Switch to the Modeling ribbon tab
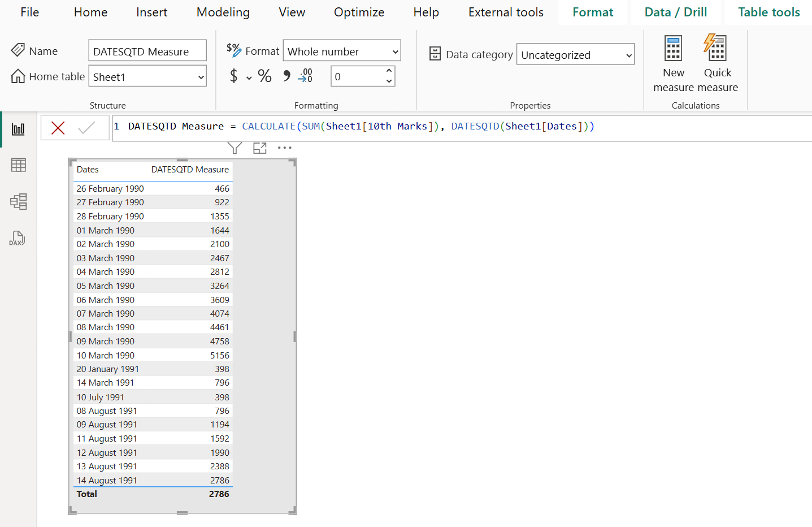 223,12
